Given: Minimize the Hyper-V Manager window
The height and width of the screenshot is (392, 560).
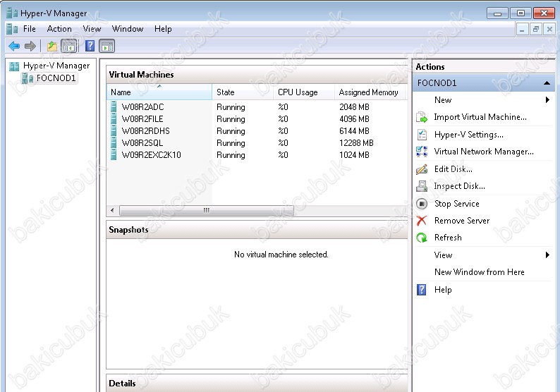Looking at the screenshot, I should (x=497, y=13).
